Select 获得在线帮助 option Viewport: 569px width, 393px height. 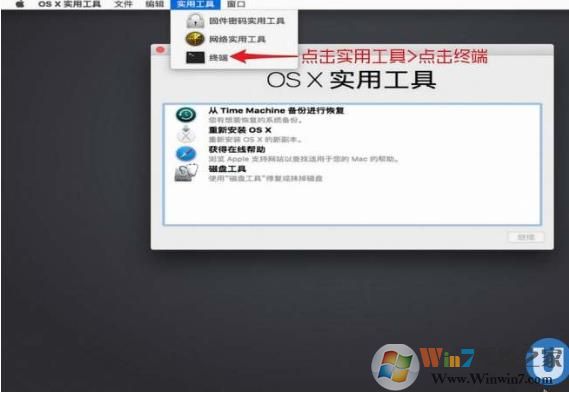coord(352,154)
